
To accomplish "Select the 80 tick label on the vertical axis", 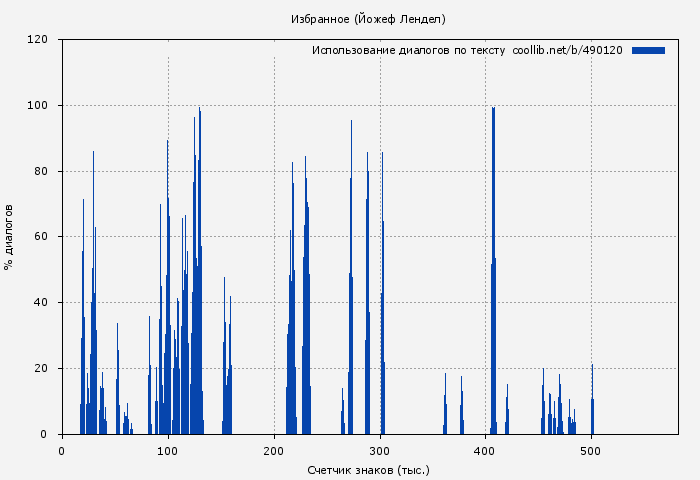I will click(41, 171).
